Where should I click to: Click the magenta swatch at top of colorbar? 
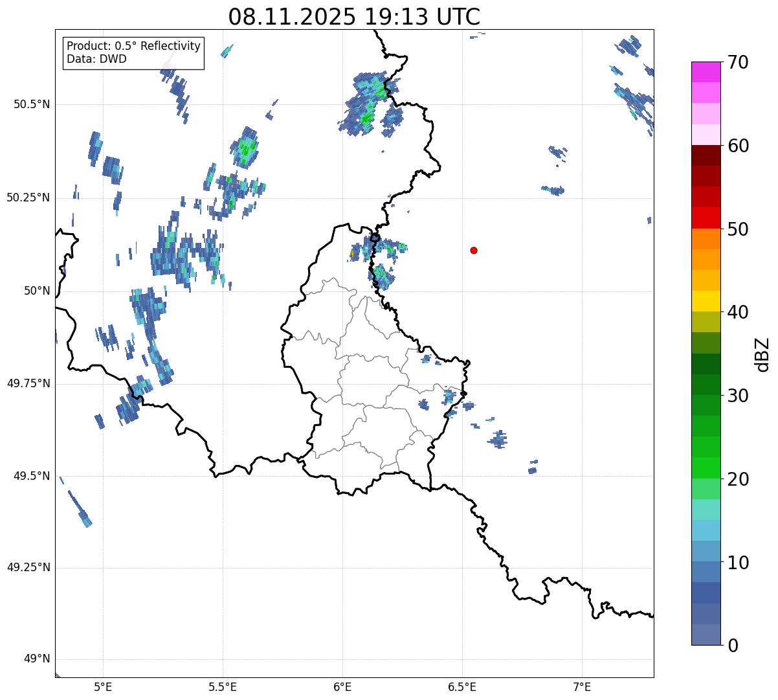[706, 72]
